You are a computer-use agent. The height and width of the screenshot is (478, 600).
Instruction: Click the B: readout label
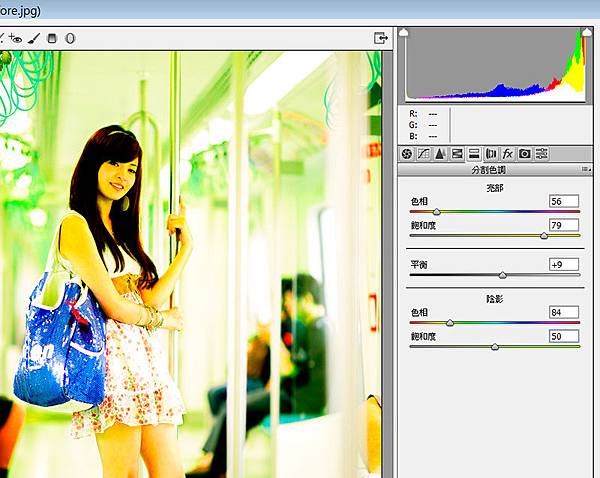click(x=413, y=136)
